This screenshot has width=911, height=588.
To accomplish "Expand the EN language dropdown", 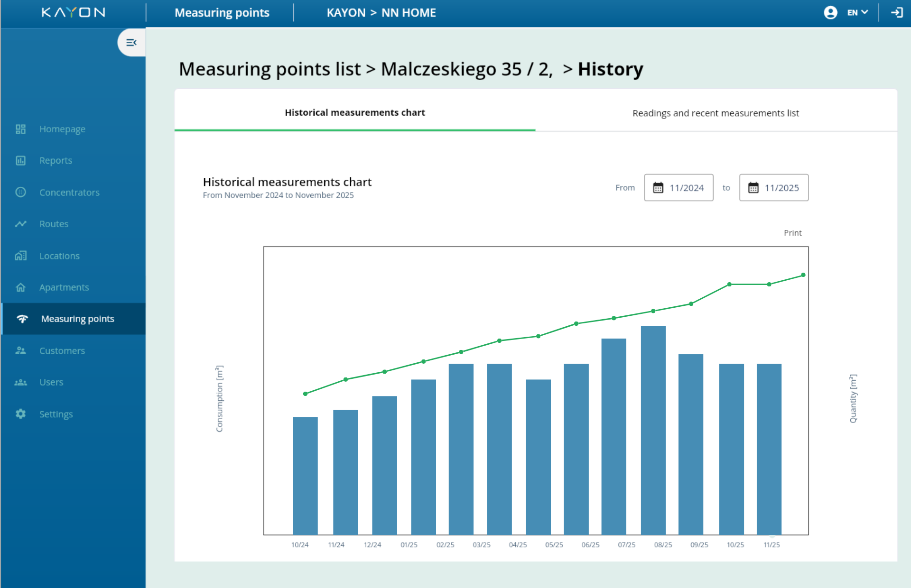I will [858, 13].
